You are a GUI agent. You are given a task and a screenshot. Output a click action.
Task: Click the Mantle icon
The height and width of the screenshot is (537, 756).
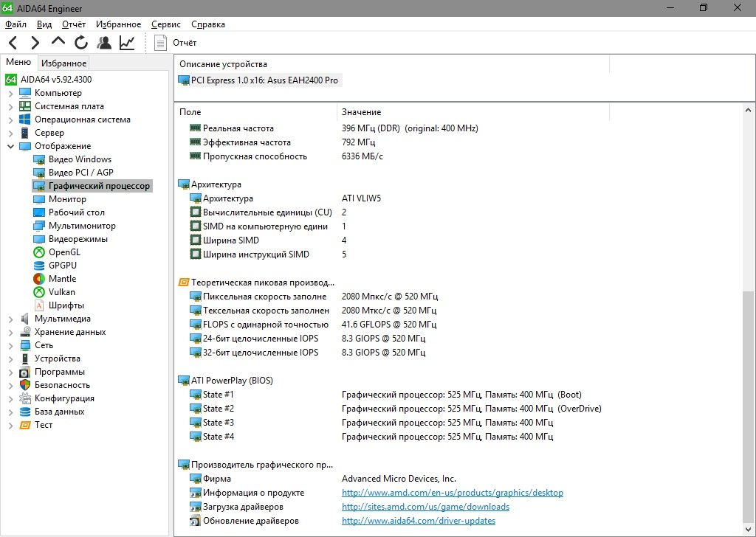[x=39, y=279]
